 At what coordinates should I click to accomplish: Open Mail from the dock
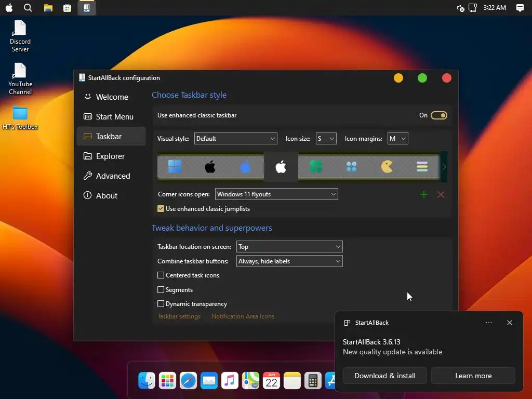point(209,381)
